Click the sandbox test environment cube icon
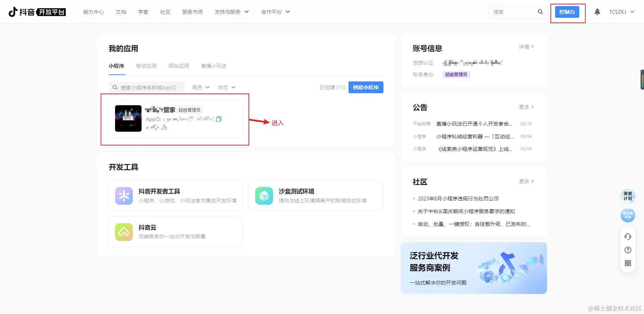The height and width of the screenshot is (314, 644). pos(264,196)
